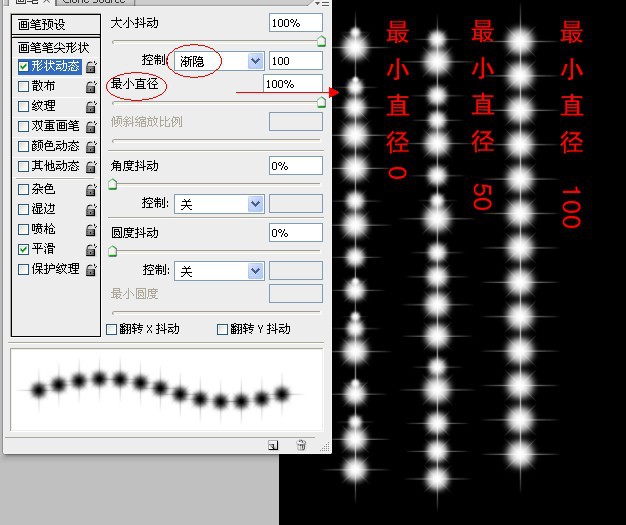Enable the 湿边 checkbox
Screen dimensions: 626x525
24,209
